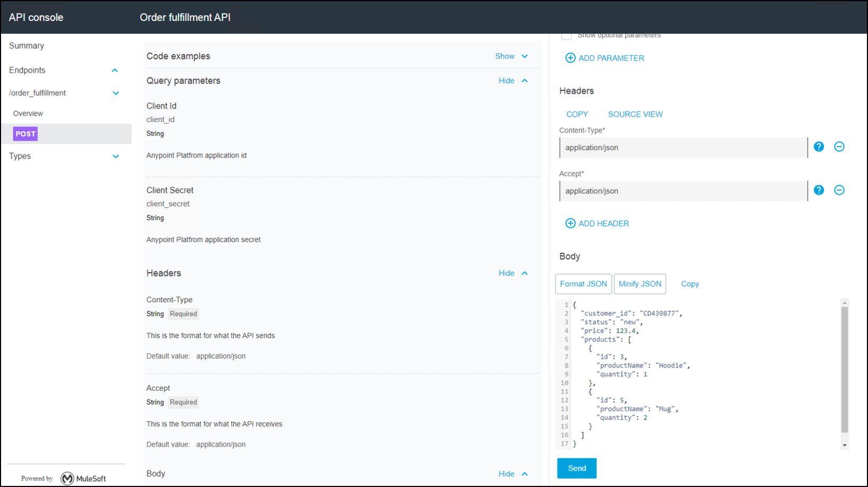Image resolution: width=868 pixels, height=487 pixels.
Task: Open the /order_fulfillment endpoint entry
Action: coord(37,93)
